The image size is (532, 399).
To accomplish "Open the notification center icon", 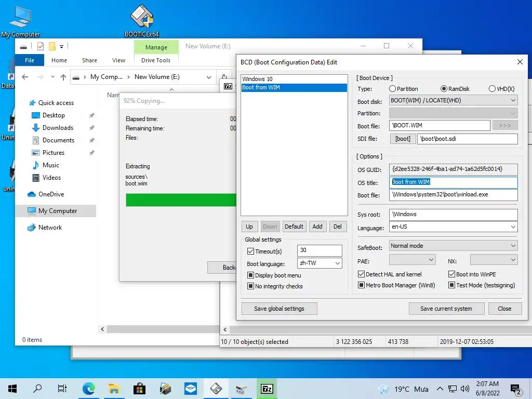I will coord(515,389).
